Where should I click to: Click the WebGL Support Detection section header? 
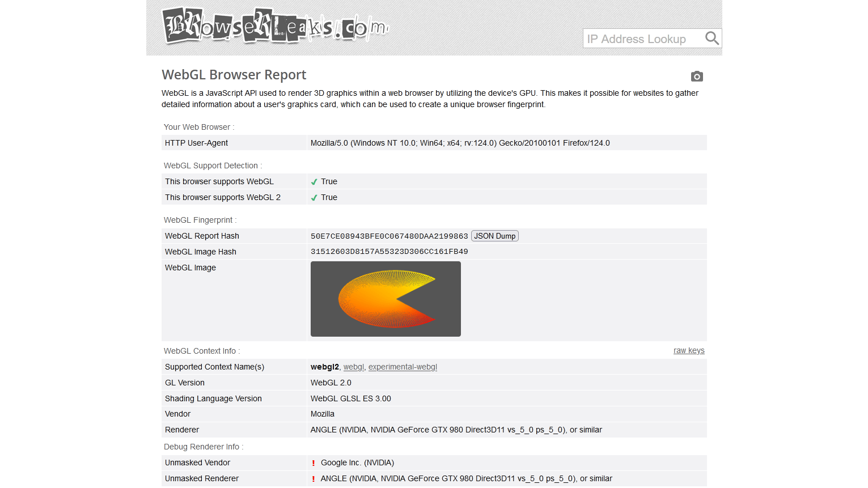point(213,166)
